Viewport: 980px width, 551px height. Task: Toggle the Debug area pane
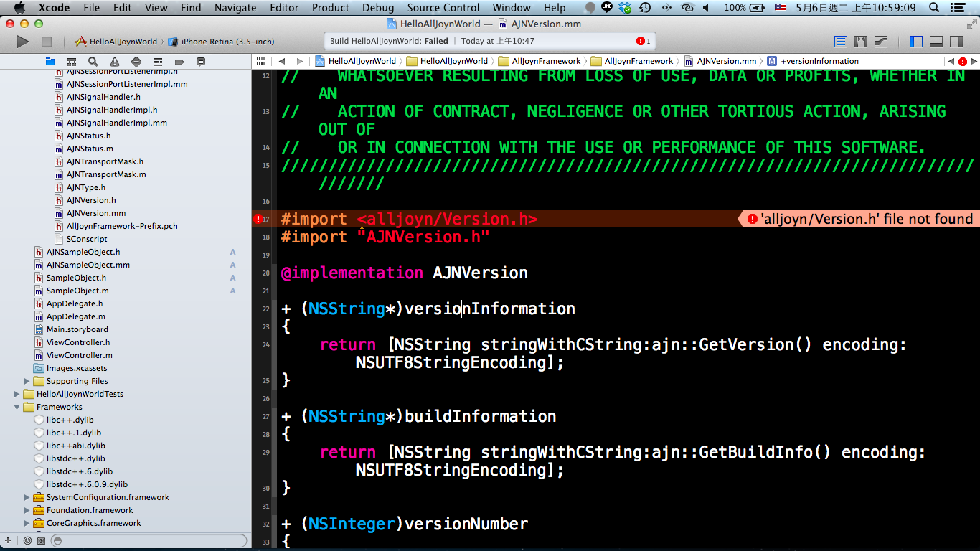[x=936, y=42]
